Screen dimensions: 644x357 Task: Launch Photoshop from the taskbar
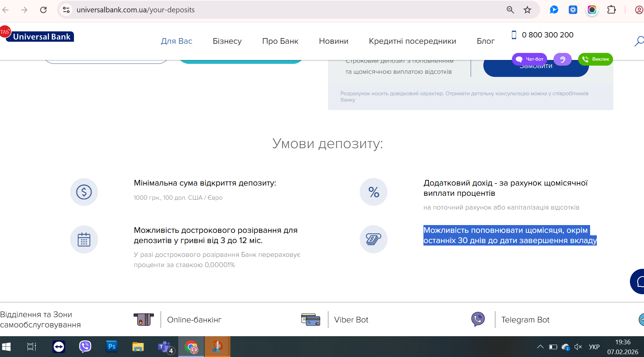(x=112, y=347)
